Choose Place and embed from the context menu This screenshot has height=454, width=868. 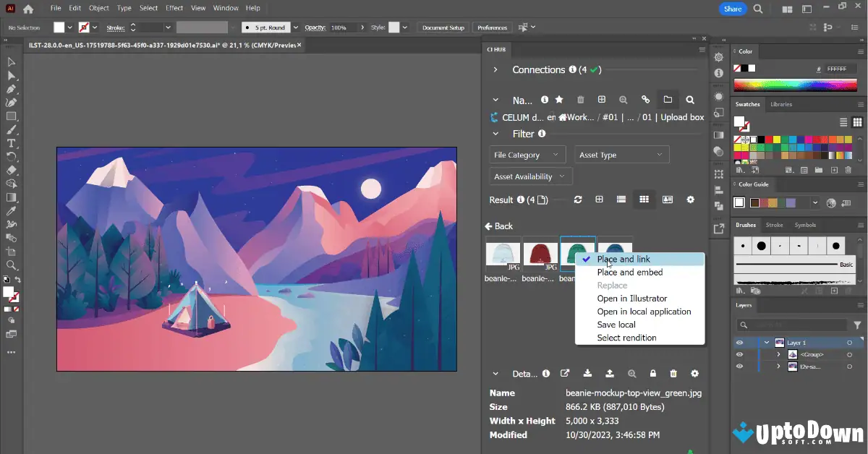pos(629,272)
